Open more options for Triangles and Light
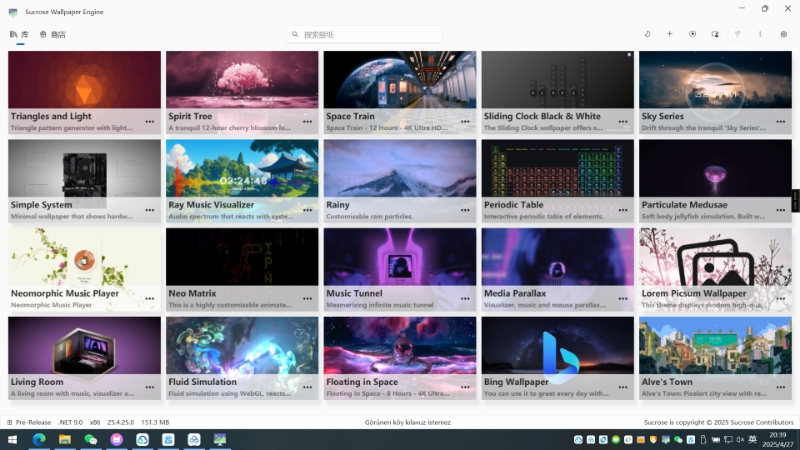 149,121
